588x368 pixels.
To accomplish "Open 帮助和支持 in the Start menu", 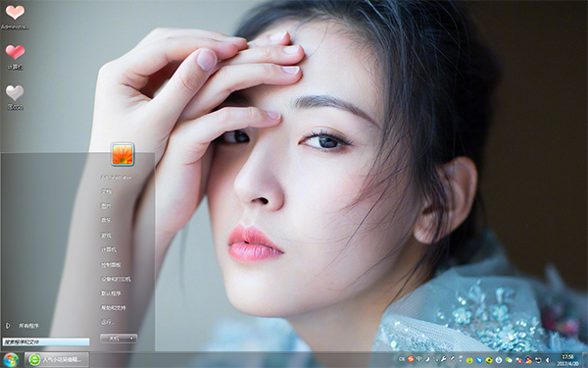I will (113, 308).
